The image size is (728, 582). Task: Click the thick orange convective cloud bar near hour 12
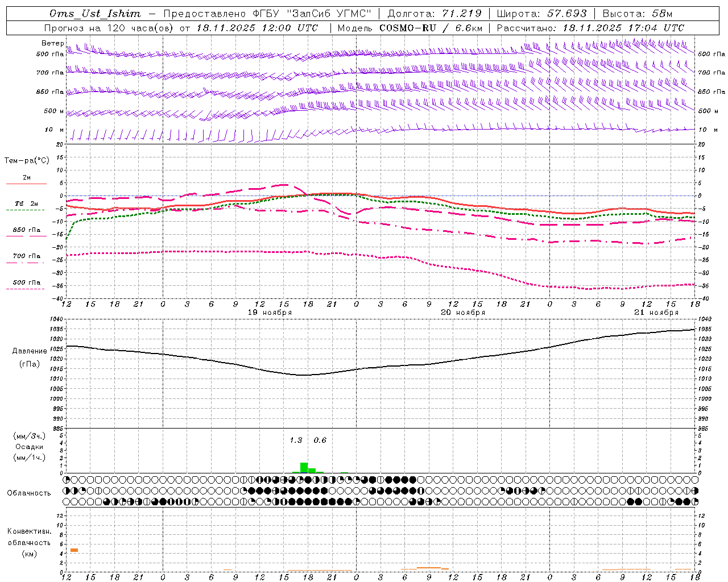pos(74,550)
